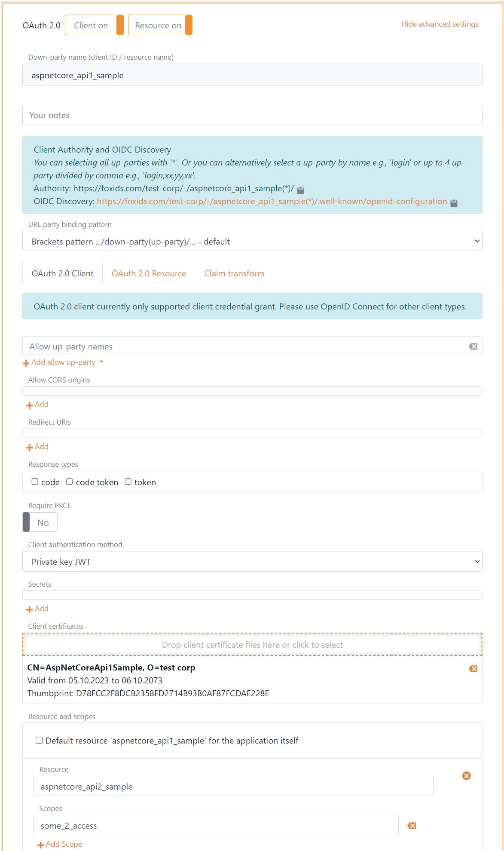This screenshot has height=851, width=504.
Task: Delete the some_2_access scope
Action: coord(412,826)
